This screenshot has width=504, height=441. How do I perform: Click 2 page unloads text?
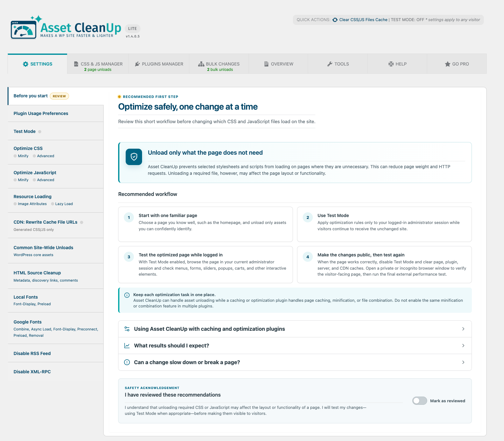click(98, 70)
